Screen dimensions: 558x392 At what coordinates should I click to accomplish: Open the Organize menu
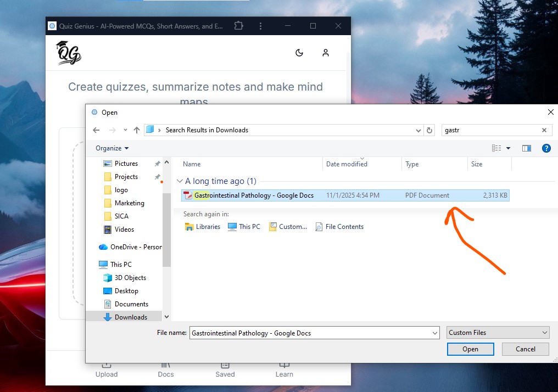pos(112,148)
